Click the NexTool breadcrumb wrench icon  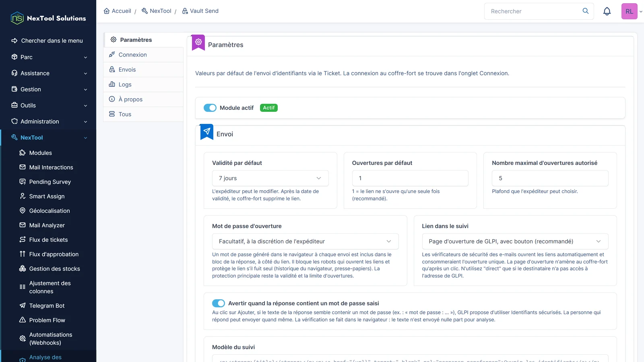145,11
